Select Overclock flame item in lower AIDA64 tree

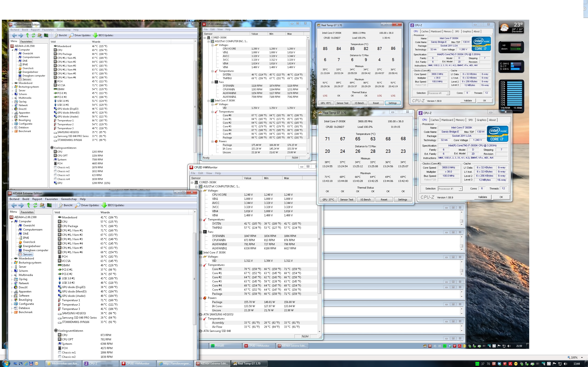pos(29,242)
